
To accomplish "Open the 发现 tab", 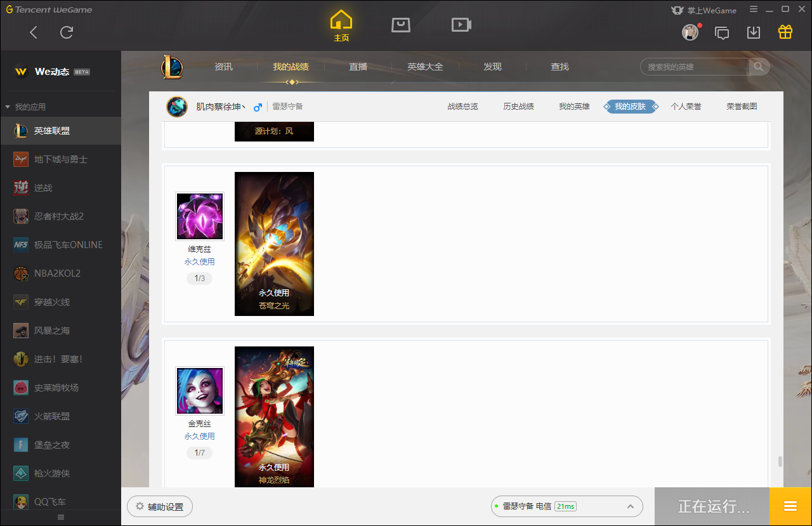I will (x=492, y=67).
